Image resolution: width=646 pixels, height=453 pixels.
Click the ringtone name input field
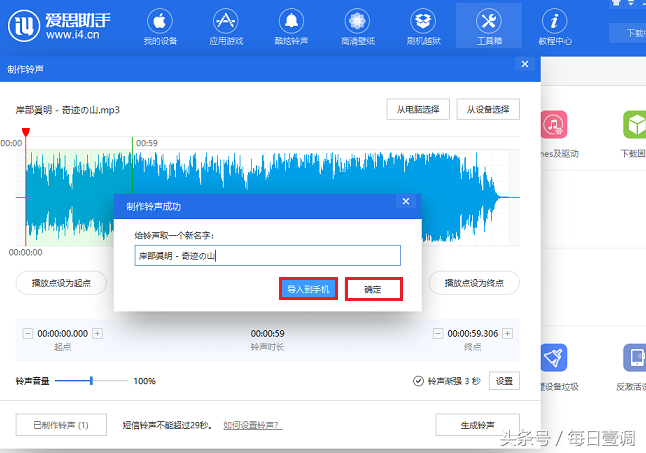(x=267, y=256)
